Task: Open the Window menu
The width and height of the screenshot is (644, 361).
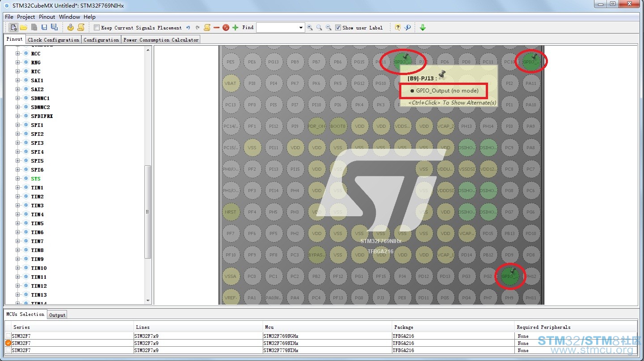Action: (x=70, y=17)
